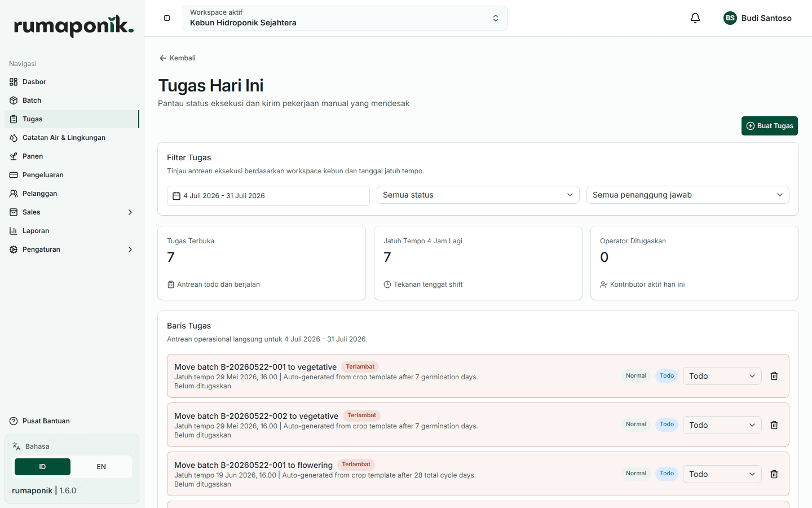
Task: Open Panen in navigation
Action: coord(72,156)
